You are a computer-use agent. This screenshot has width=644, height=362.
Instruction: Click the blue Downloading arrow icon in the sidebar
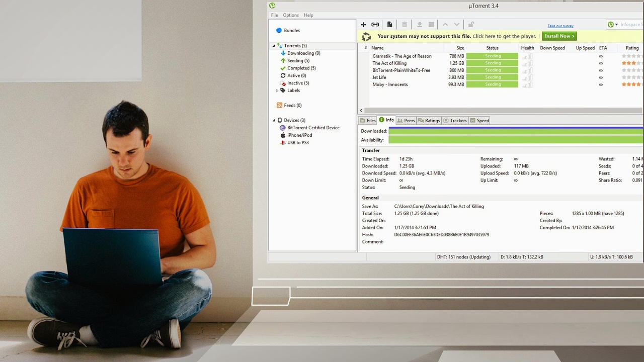point(283,53)
